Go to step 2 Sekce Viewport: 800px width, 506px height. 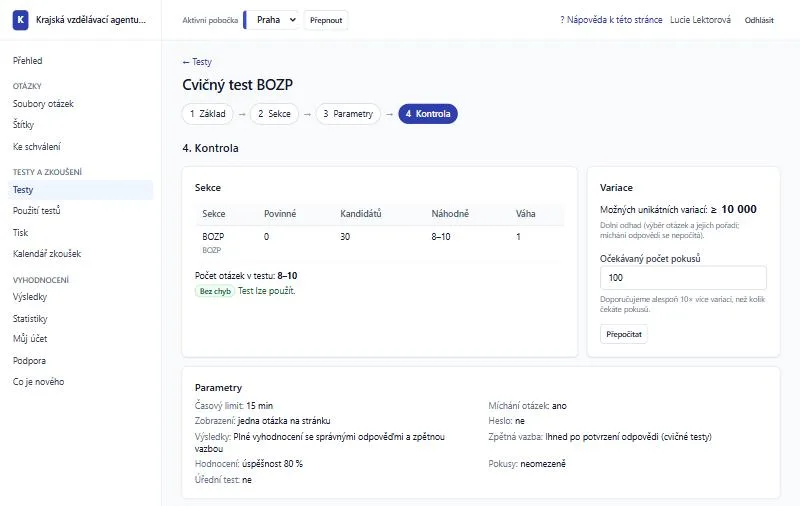coord(274,114)
